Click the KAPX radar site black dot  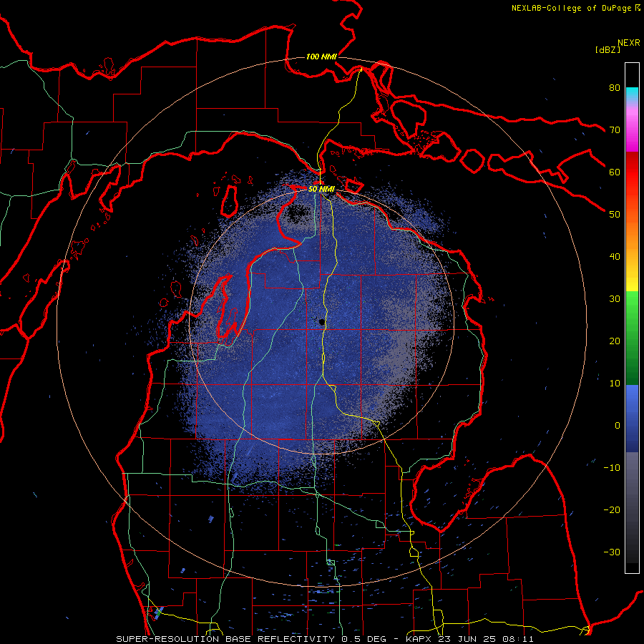tap(322, 322)
